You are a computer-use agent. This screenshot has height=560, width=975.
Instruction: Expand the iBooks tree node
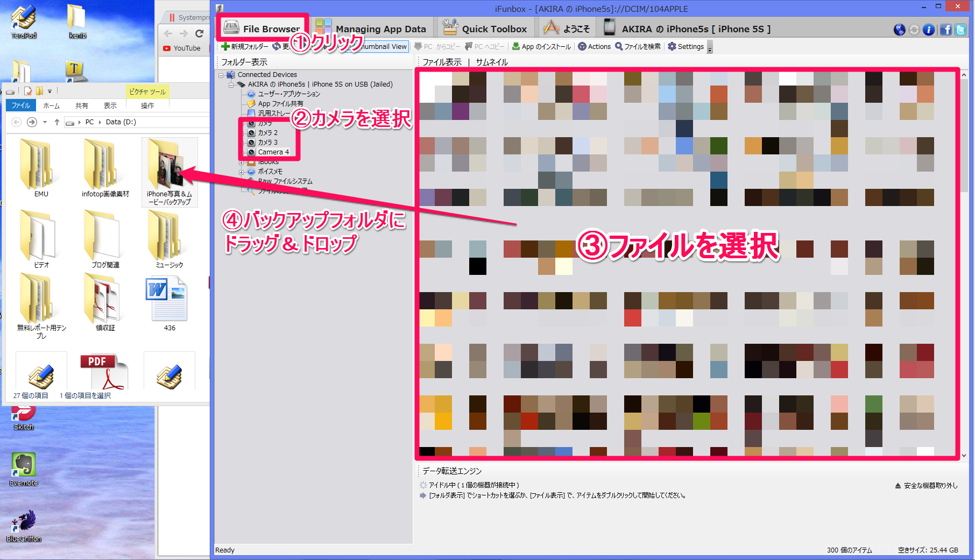(241, 162)
